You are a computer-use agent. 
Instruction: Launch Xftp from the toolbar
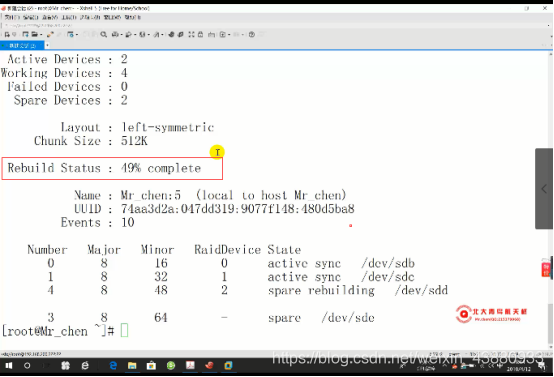[171, 34]
